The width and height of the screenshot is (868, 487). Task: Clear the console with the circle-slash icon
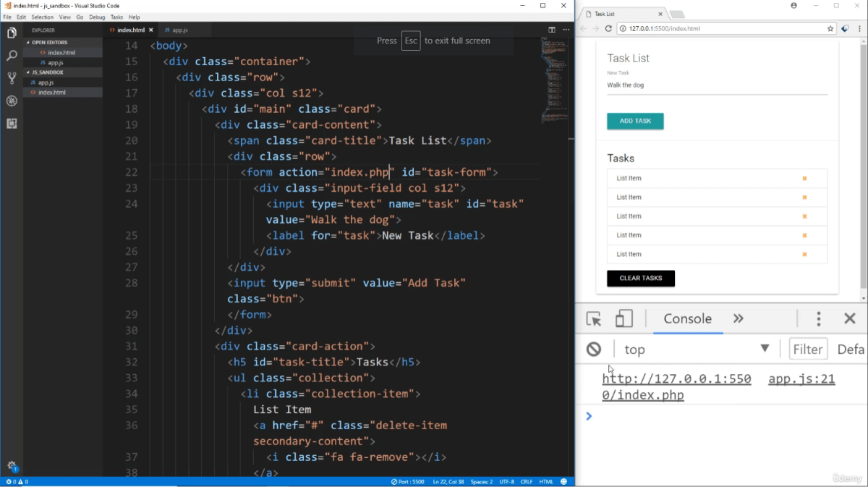pyautogui.click(x=594, y=349)
